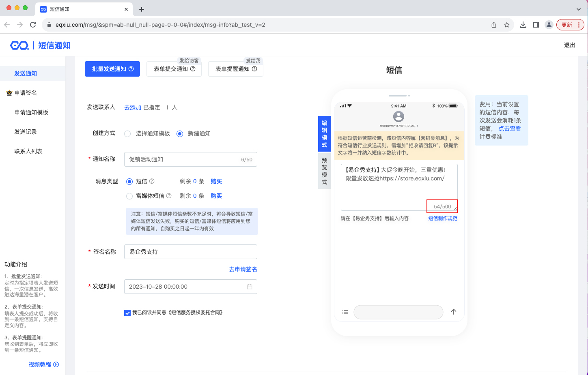Click help icon on 表单提醒通知

point(254,69)
